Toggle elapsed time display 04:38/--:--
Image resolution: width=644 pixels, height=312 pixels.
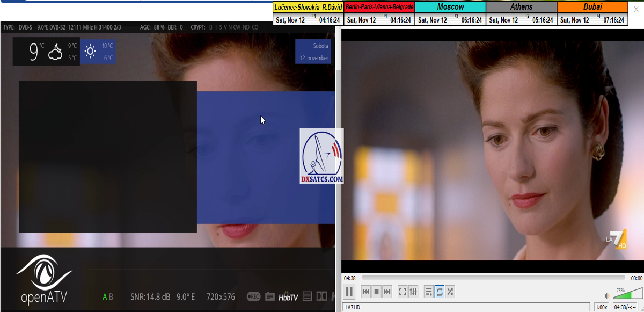(x=625, y=307)
